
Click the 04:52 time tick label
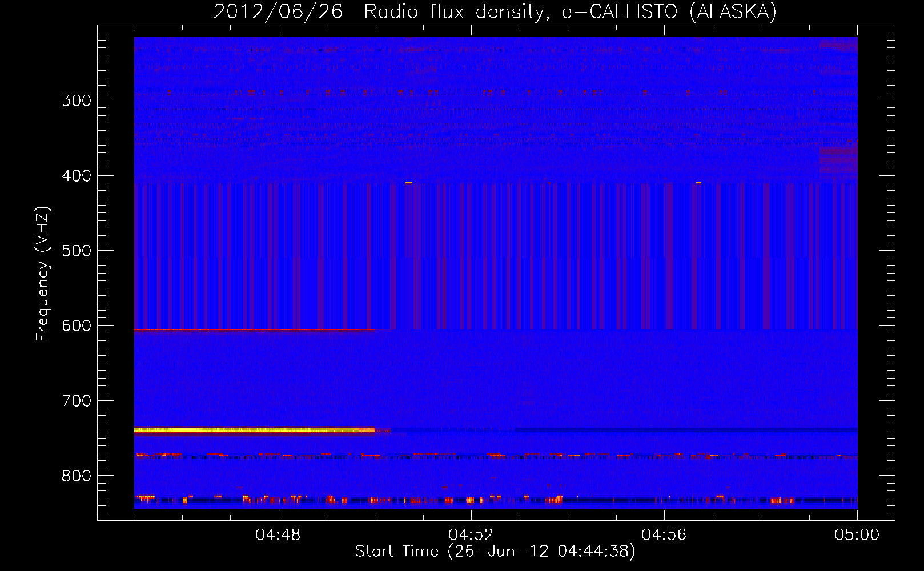pos(471,535)
